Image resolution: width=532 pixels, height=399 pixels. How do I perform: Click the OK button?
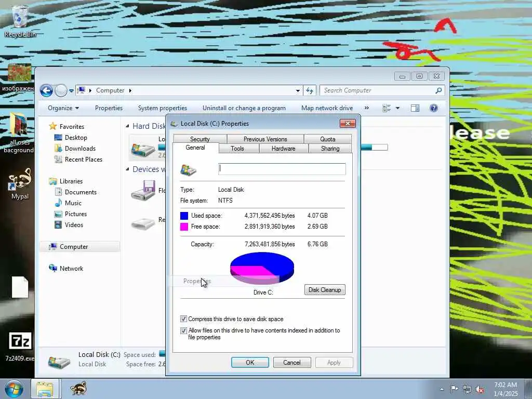click(250, 362)
